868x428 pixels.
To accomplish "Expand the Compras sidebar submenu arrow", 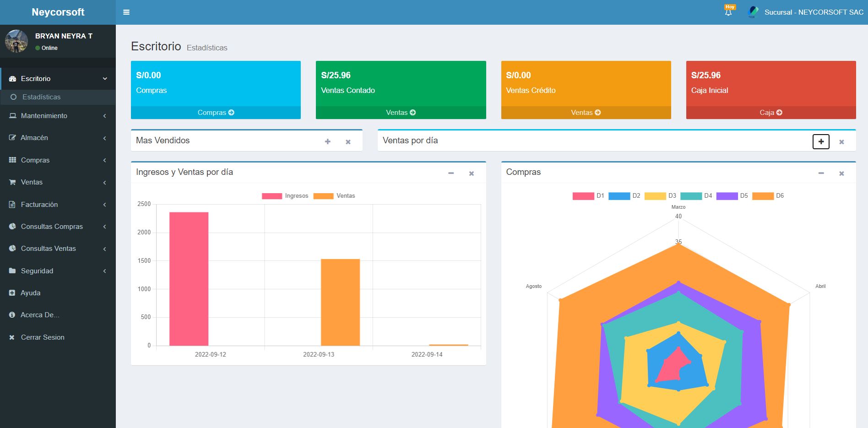I will (x=105, y=160).
